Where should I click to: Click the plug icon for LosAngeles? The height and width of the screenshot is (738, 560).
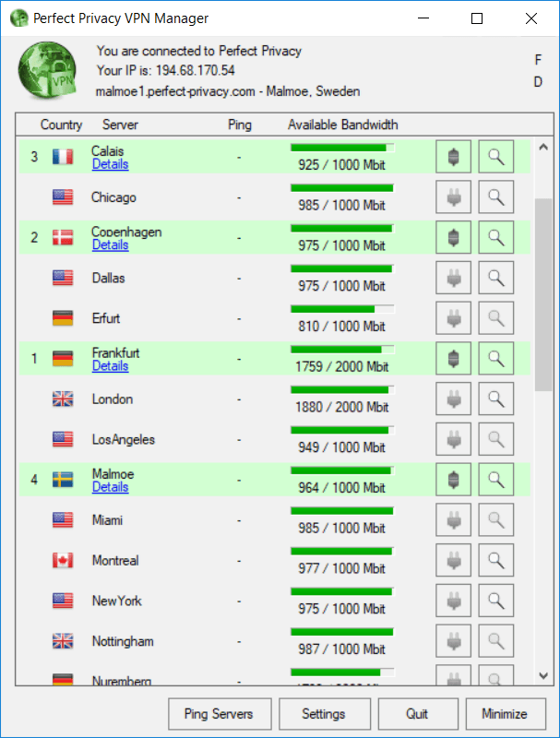453,440
